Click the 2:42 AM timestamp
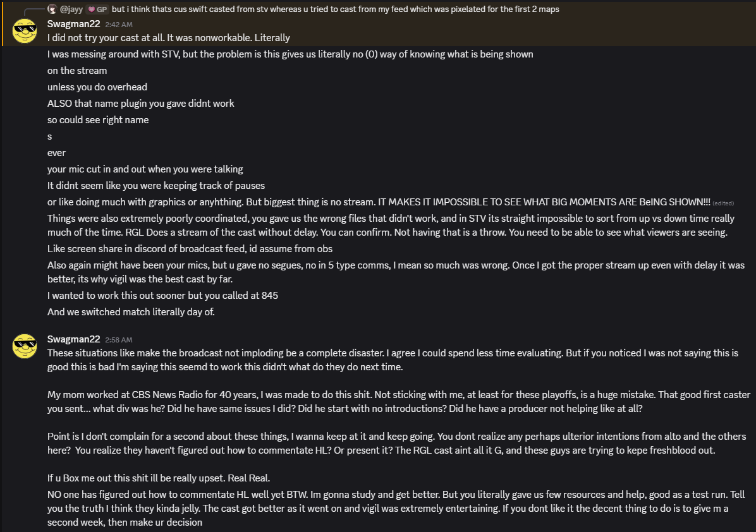 (119, 25)
